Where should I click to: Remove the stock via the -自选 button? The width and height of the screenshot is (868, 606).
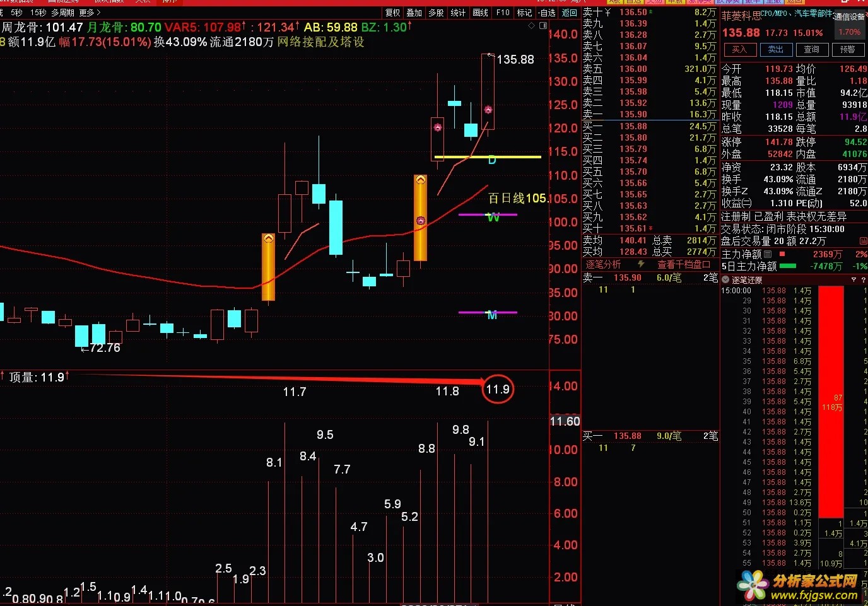click(x=547, y=13)
